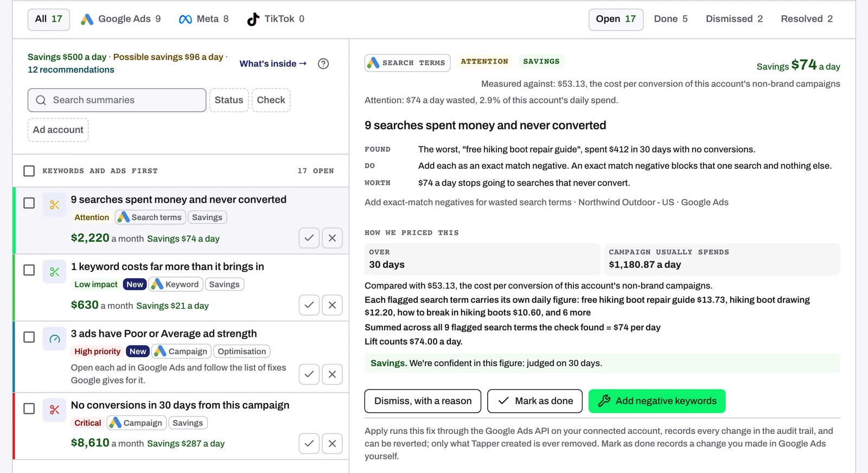This screenshot has height=473, width=868.
Task: Show Done 5 recommendations
Action: 671,20
